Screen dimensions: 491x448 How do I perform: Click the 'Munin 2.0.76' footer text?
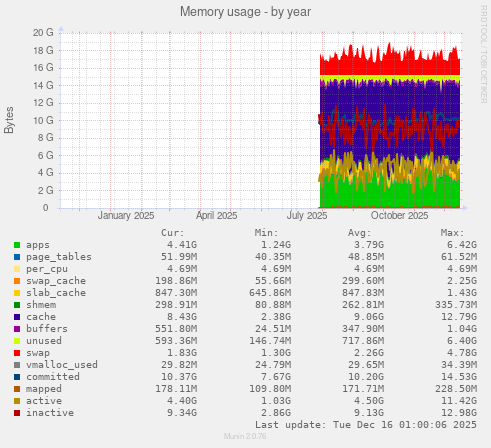click(x=245, y=436)
